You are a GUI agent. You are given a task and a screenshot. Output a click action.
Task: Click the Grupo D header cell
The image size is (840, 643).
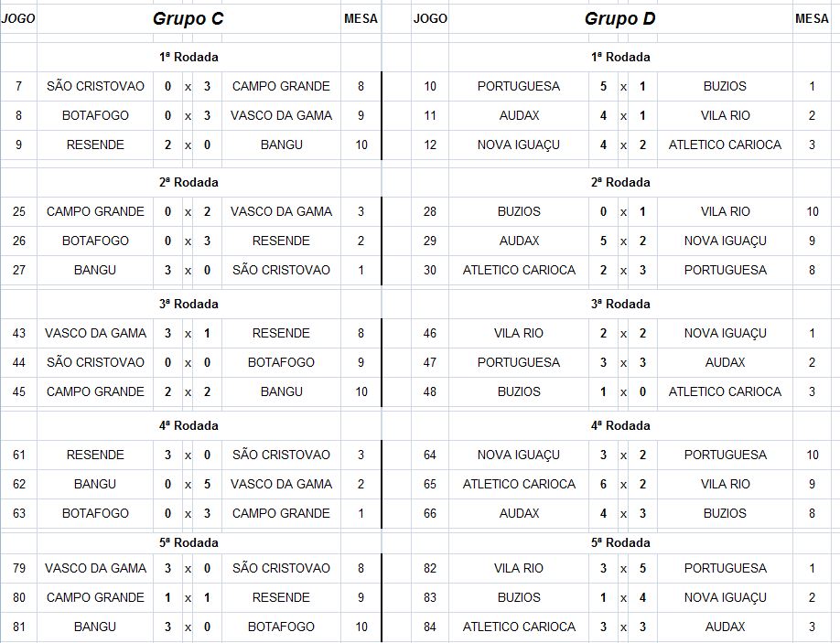click(619, 18)
